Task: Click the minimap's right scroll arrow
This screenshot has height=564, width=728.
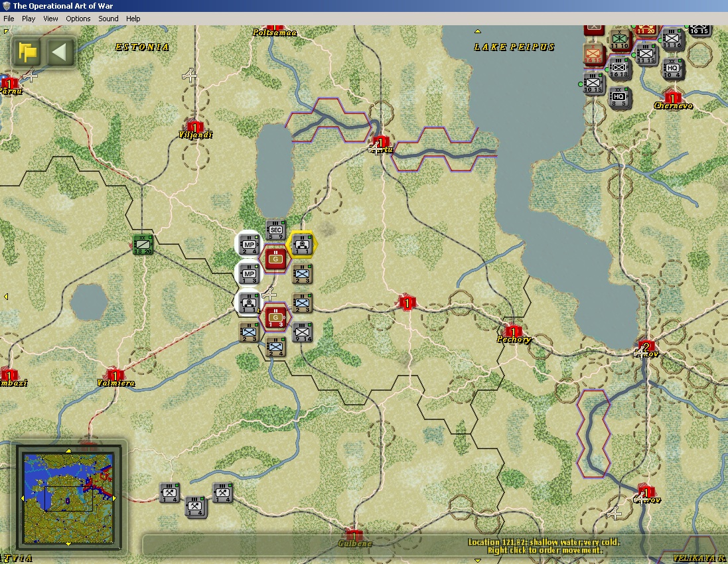Action: (x=115, y=498)
